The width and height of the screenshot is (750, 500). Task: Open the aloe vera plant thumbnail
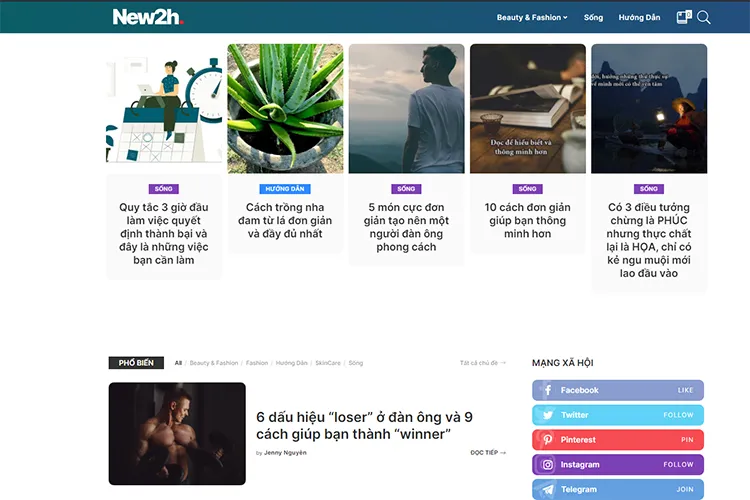click(x=285, y=109)
